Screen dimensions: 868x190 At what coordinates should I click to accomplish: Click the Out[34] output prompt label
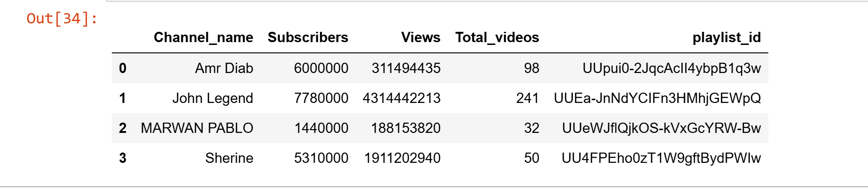click(x=62, y=19)
